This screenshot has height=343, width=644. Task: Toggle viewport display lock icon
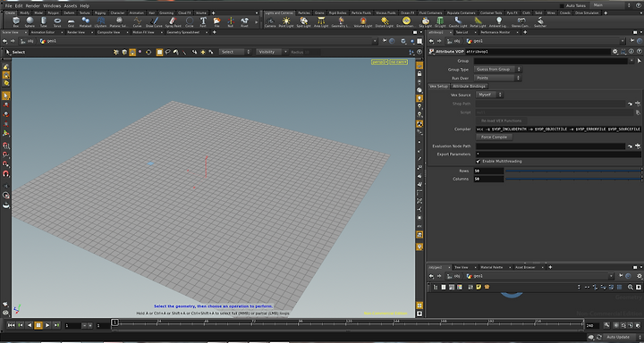click(419, 74)
